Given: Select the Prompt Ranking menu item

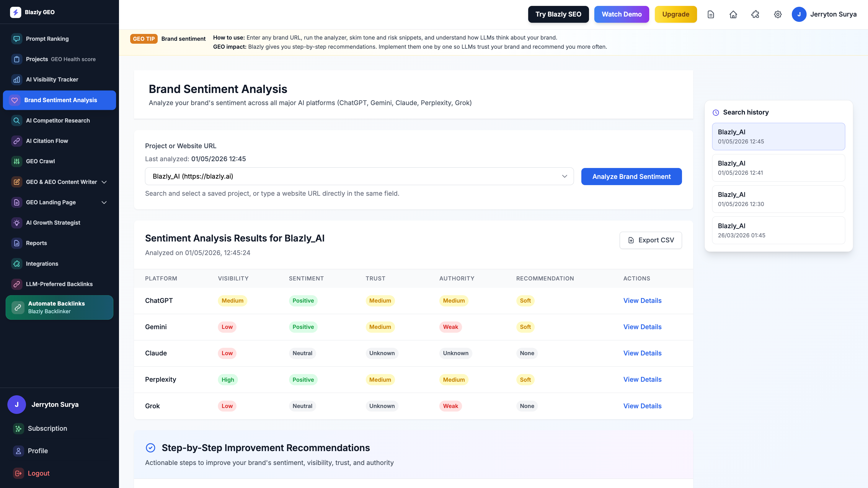Looking at the screenshot, I should pyautogui.click(x=59, y=39).
